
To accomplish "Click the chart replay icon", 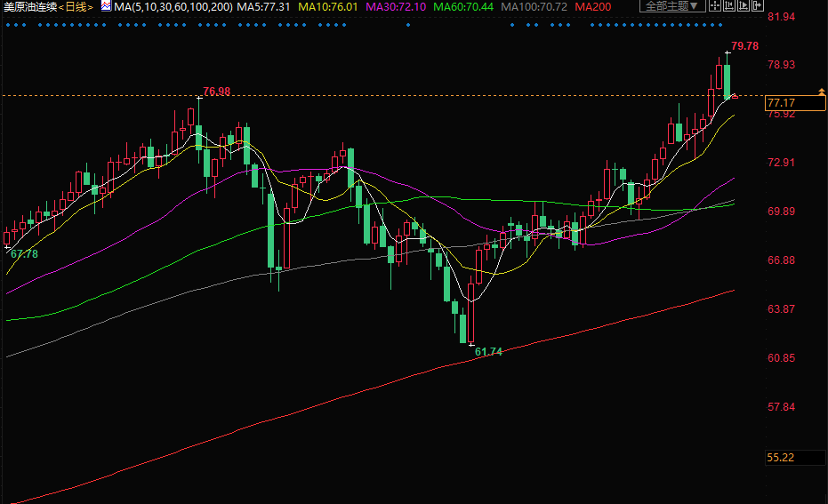I will point(743,6).
